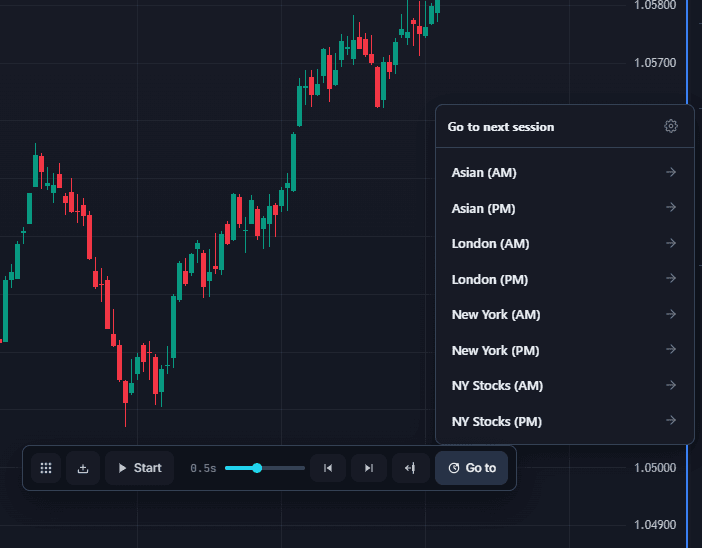Go to Asian (AM) session
This screenshot has width=702, height=548.
(x=565, y=172)
